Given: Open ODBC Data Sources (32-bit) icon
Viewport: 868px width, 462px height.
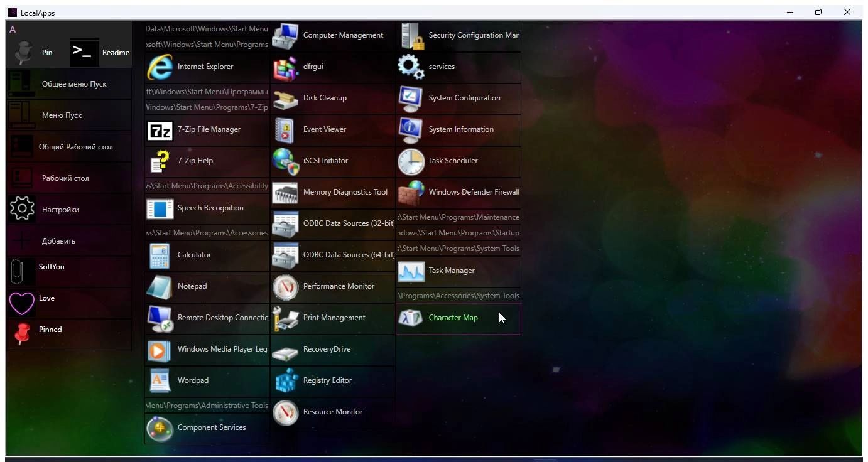Looking at the screenshot, I should [x=285, y=223].
